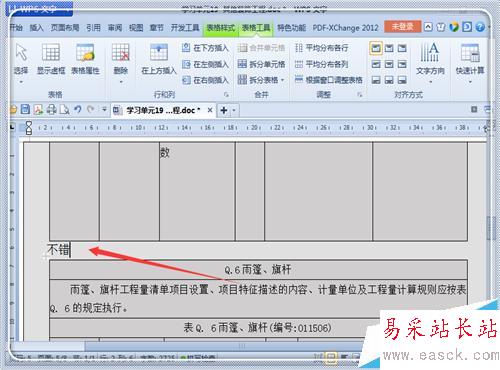
Task: Click the Q.6 雨篷、旗杆 heading cell
Action: coord(258,270)
